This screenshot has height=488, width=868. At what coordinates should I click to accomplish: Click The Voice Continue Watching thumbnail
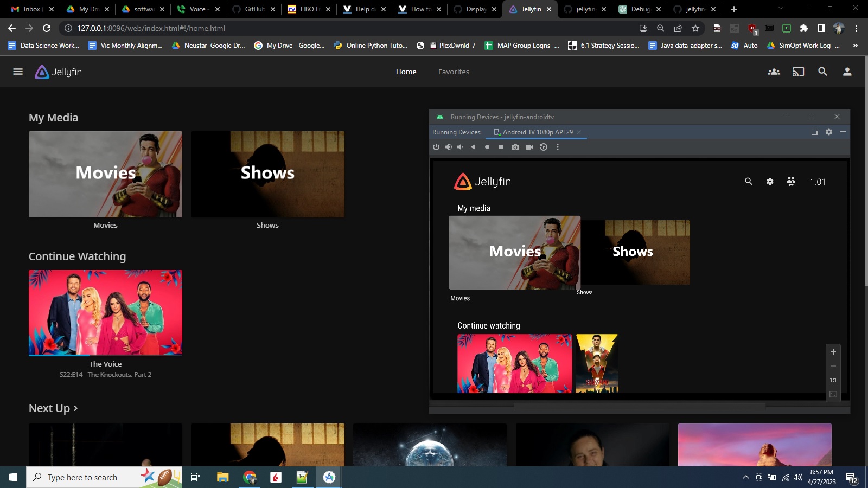click(105, 313)
